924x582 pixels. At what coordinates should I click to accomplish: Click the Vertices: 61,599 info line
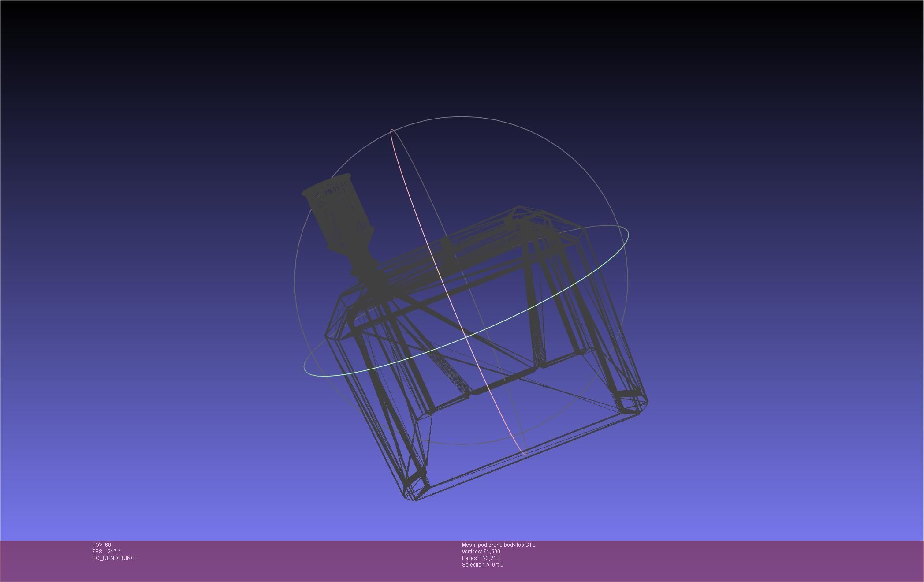pyautogui.click(x=481, y=552)
